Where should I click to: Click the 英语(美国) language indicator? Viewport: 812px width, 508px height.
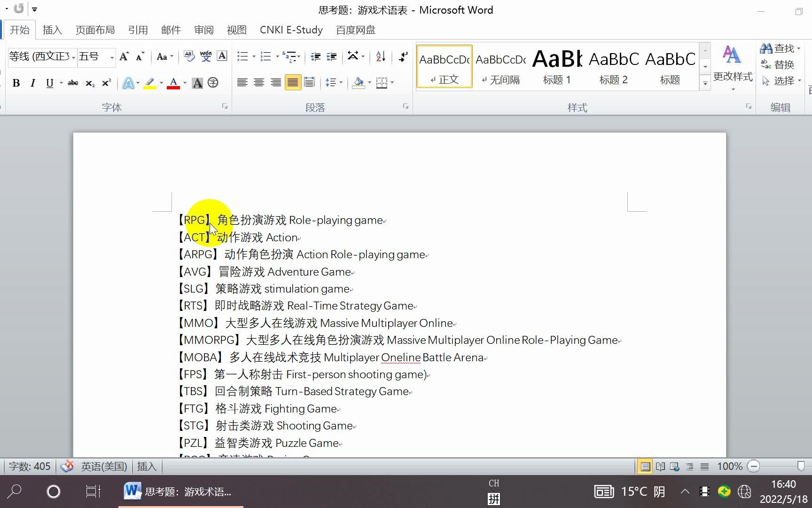tap(104, 466)
